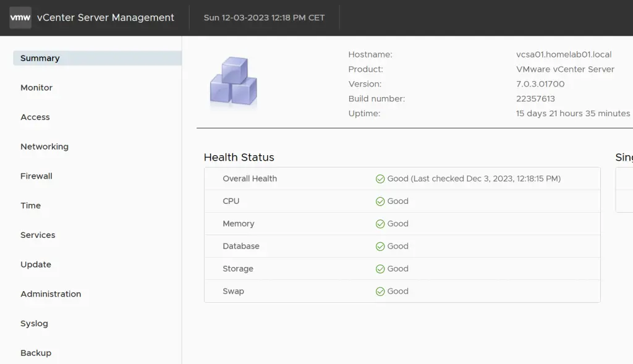Select the Summary navigation entry
633x364 pixels.
pyautogui.click(x=40, y=57)
